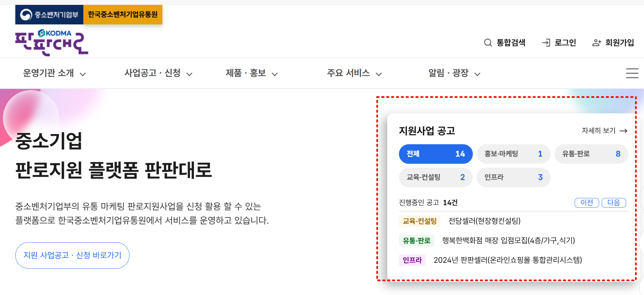Open 2024년 판판셀러 announcement
This screenshot has width=644, height=295.
coord(508,260)
